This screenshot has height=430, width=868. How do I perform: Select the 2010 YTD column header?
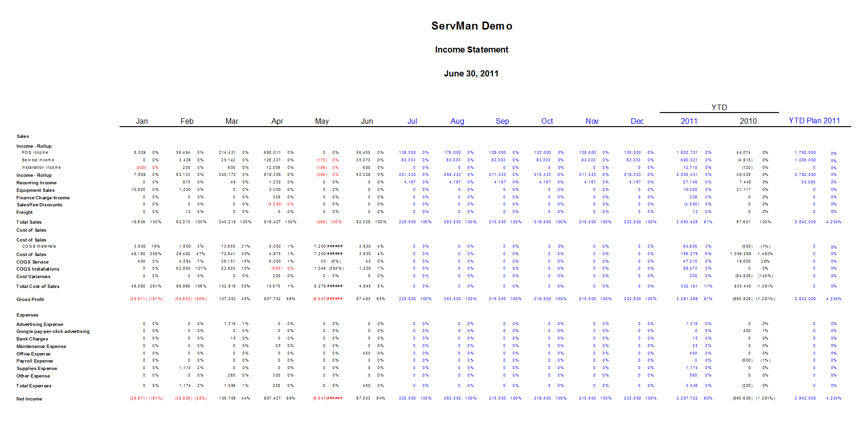748,121
